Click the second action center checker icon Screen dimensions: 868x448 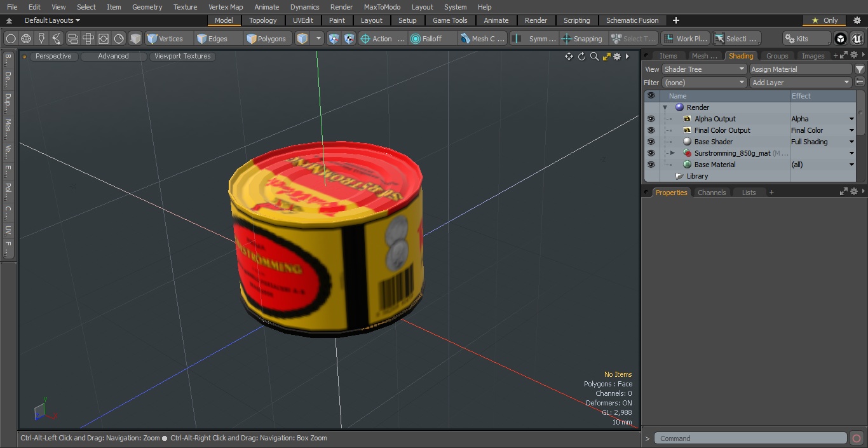(x=349, y=39)
